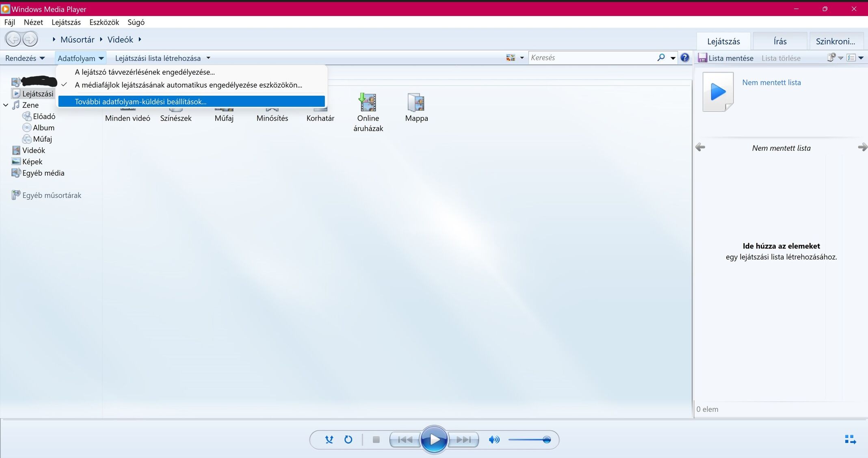Choose További adatfolyam-küldési beállítások menu entry
This screenshot has width=868, height=458.
(x=191, y=102)
